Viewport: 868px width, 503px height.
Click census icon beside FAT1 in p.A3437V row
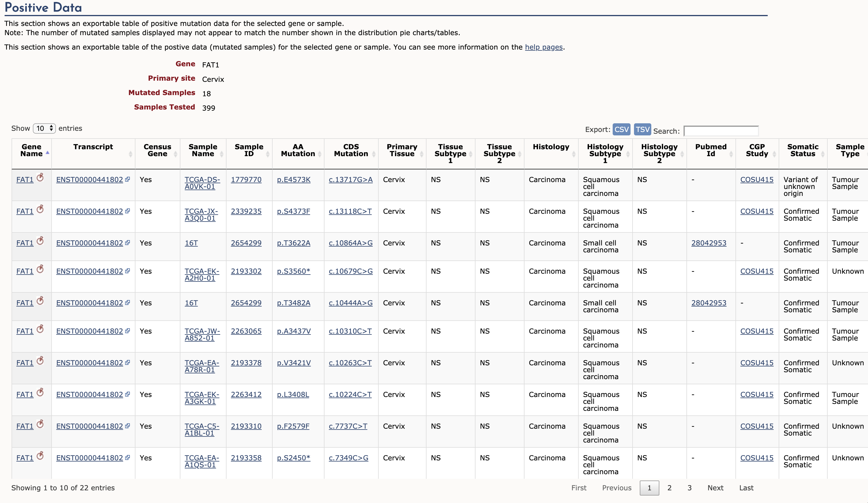coord(40,329)
